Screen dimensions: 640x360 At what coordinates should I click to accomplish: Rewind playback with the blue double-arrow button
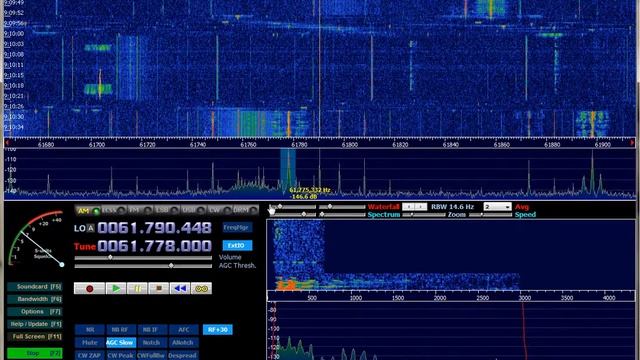pyautogui.click(x=180, y=289)
